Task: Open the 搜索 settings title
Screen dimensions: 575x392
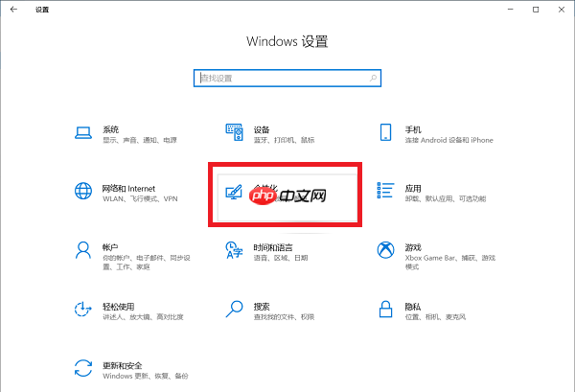Action: click(262, 307)
